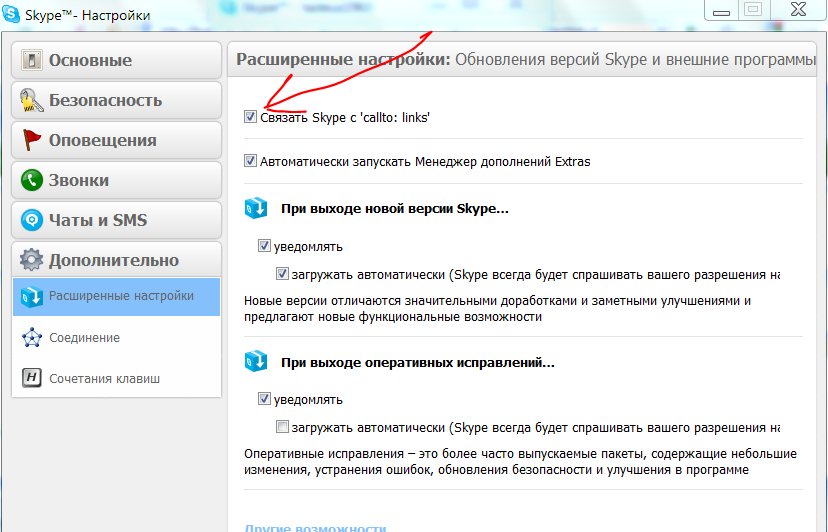Select Соединение submenu item
828x532 pixels.
(x=116, y=338)
